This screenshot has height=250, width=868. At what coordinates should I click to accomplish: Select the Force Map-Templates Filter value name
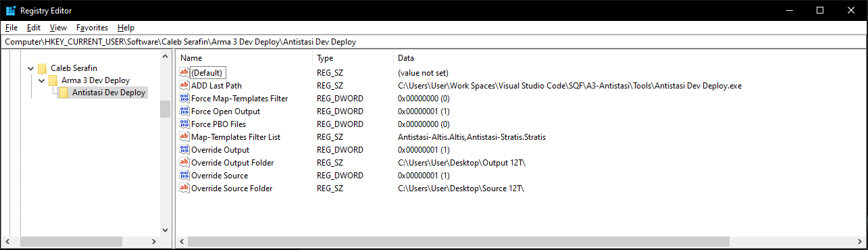(239, 98)
